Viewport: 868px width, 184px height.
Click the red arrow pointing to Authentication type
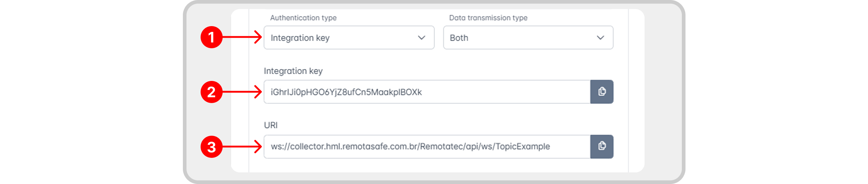click(x=242, y=37)
